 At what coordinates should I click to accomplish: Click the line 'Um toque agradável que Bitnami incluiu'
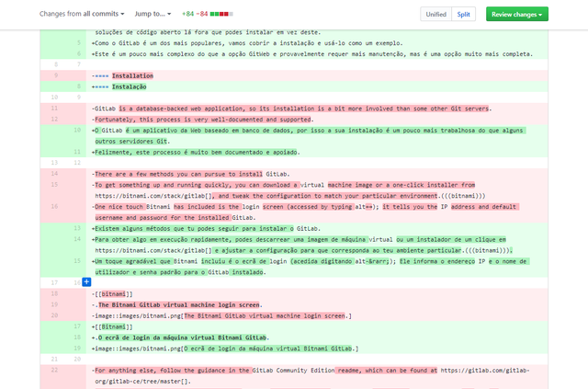pyautogui.click(x=294, y=267)
